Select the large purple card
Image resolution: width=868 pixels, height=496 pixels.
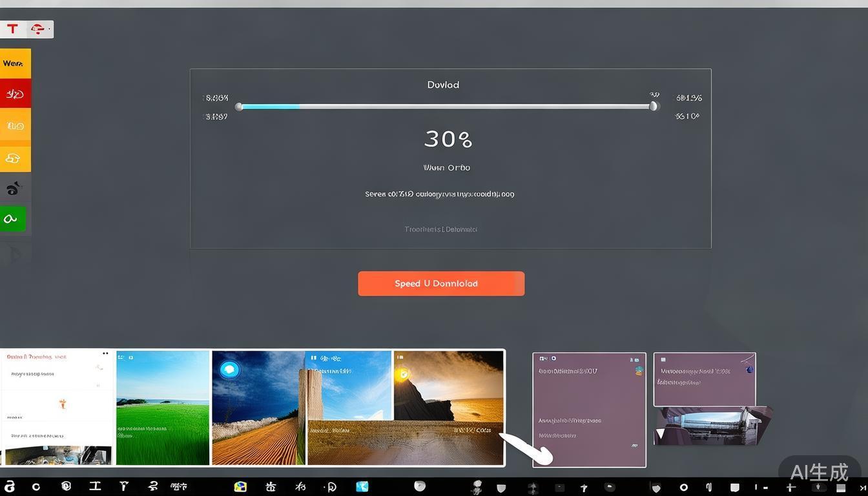tap(589, 409)
